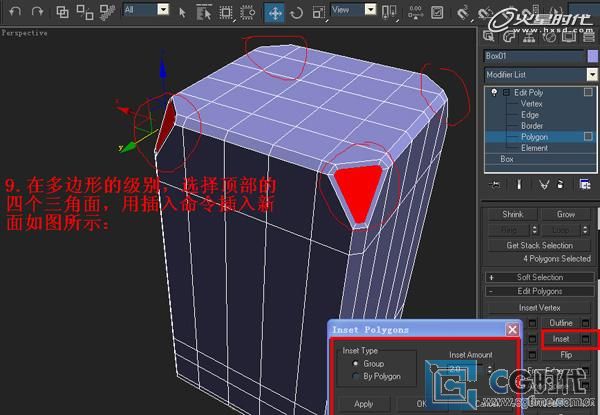Select the Group inset type radio
Image resolution: width=600 pixels, height=415 pixels.
pyautogui.click(x=355, y=363)
